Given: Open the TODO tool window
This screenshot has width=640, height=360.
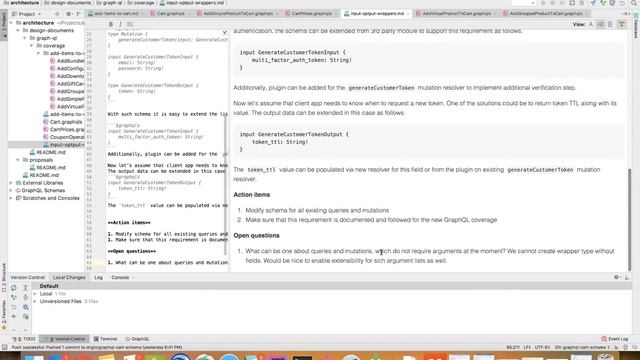Looking at the screenshot, I should click(x=24, y=339).
